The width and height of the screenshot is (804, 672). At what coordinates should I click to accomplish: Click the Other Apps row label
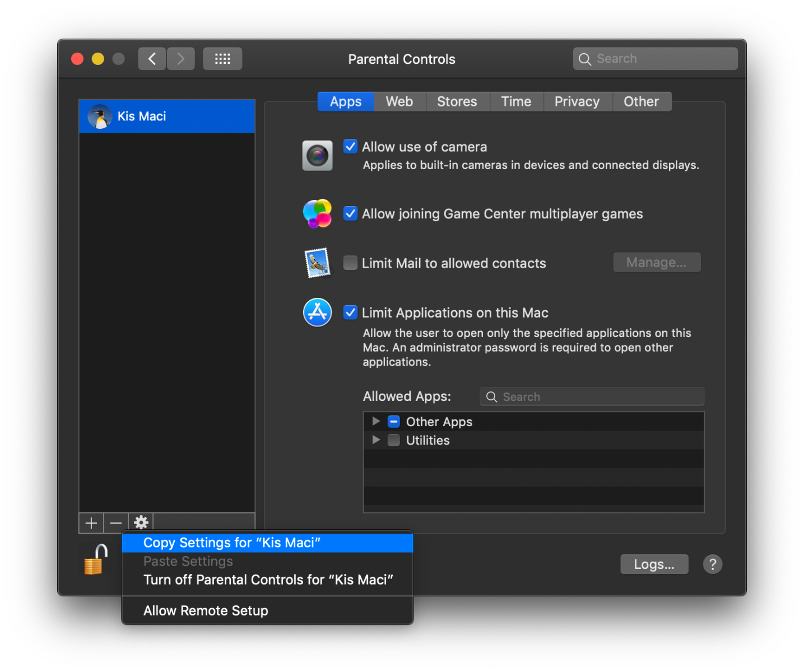tap(439, 422)
